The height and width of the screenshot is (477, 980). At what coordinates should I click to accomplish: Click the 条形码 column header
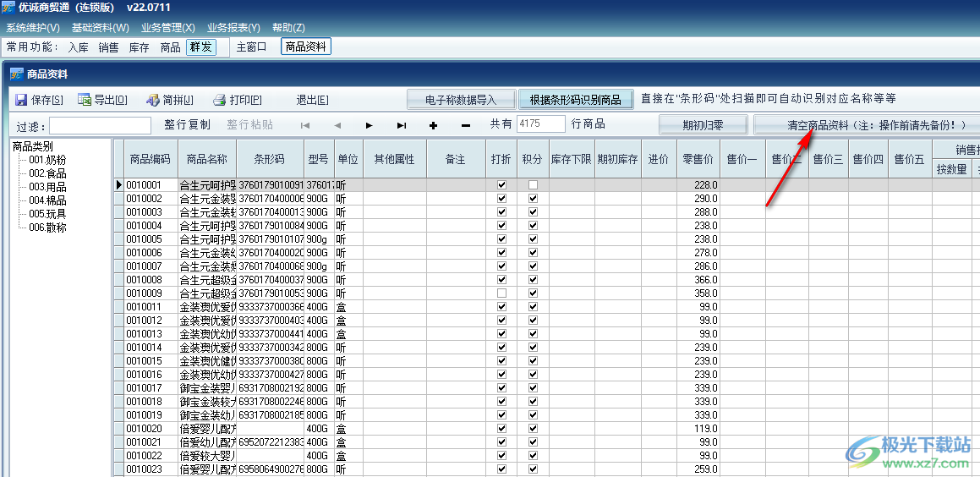270,159
